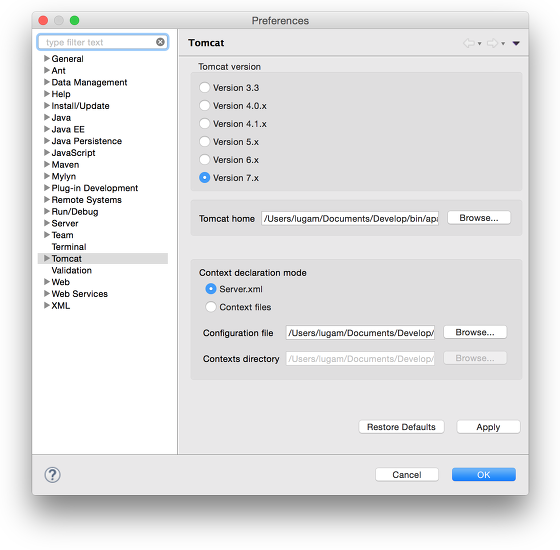Select Remote Systems in the tree
This screenshot has width=560, height=550.
86,200
